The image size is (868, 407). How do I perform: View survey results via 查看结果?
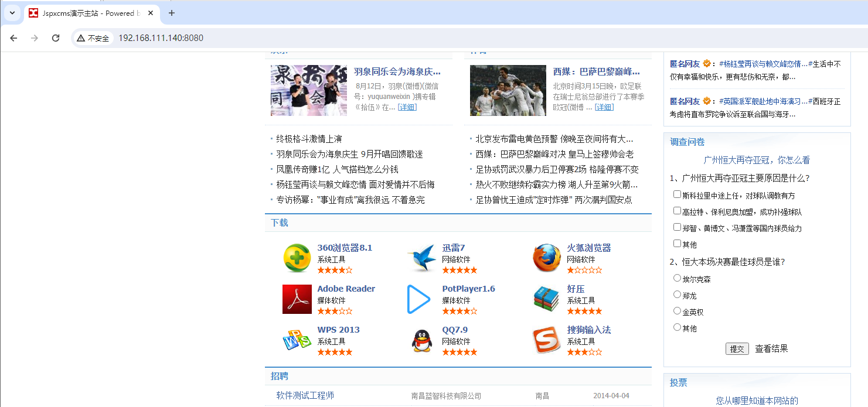click(771, 349)
